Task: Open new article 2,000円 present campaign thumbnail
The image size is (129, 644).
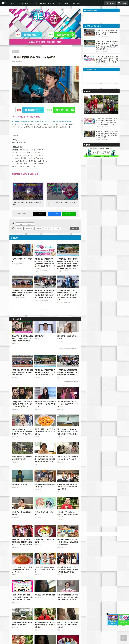Action: coord(45,250)
